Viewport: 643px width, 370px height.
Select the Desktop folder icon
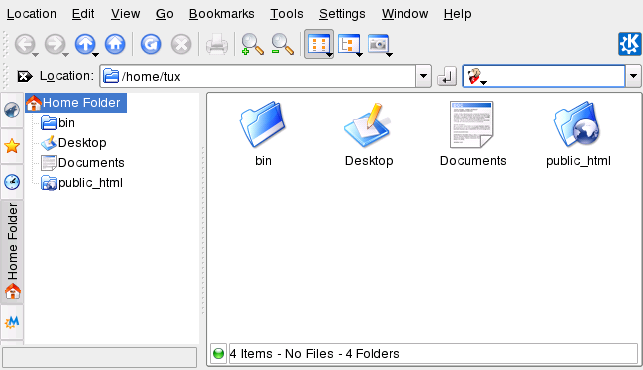click(x=367, y=125)
